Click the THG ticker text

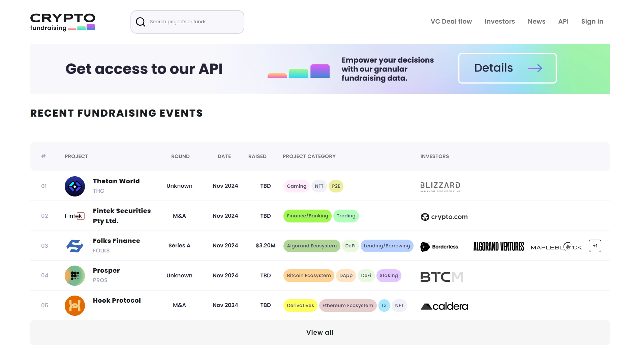coord(98,191)
